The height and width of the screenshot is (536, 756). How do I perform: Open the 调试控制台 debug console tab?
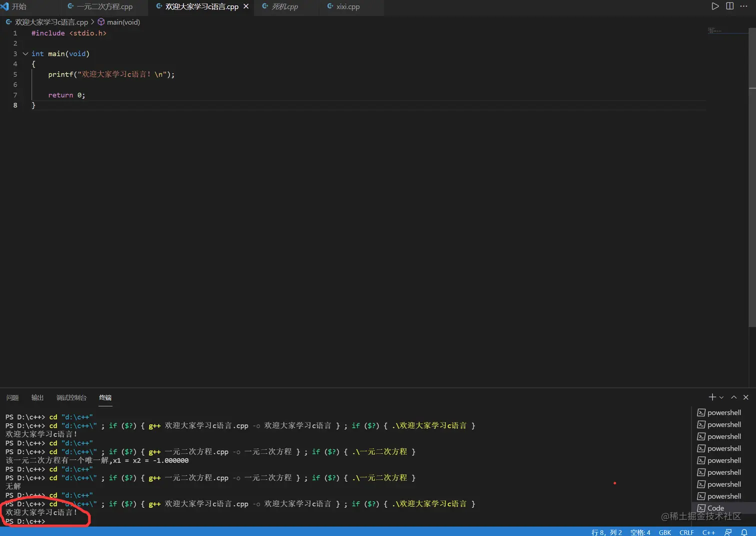tap(71, 398)
